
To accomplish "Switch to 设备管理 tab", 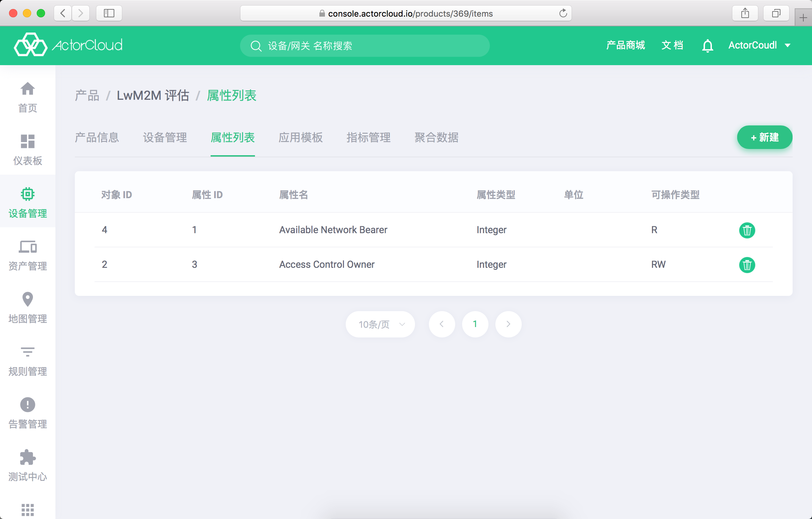I will [165, 138].
